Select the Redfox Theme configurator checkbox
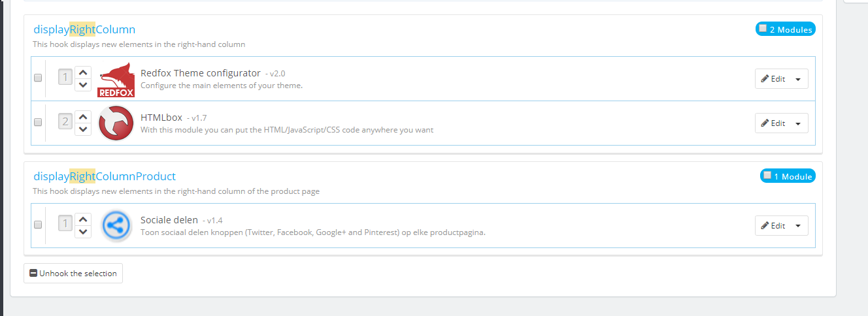This screenshot has width=868, height=316. (x=38, y=78)
